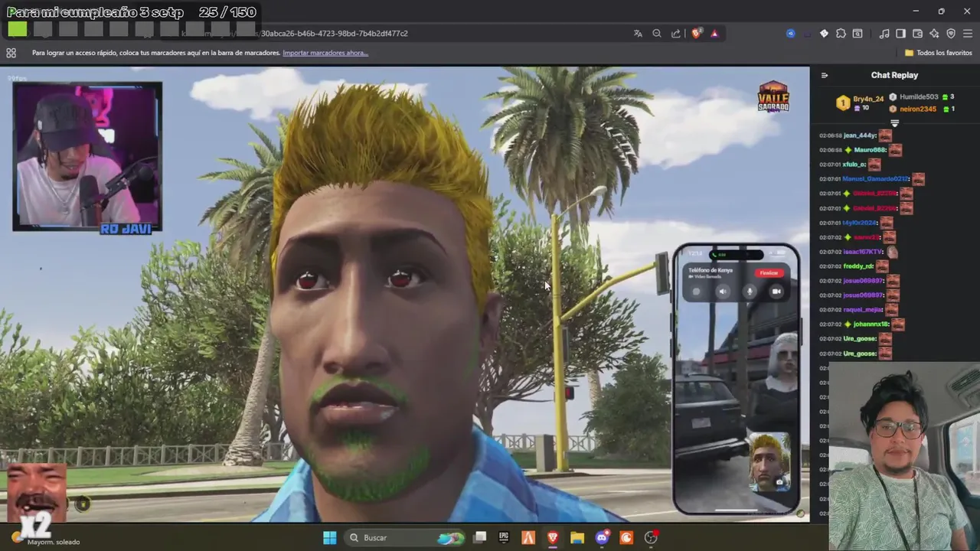Expand the leaderboard using the small chevron
Image resolution: width=980 pixels, height=551 pixels.
point(894,123)
